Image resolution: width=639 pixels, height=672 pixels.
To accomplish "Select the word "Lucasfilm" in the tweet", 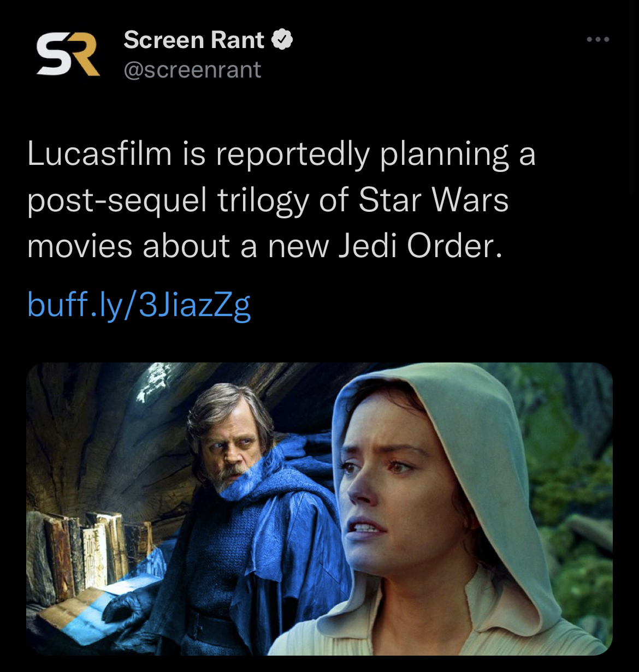I will click(99, 154).
